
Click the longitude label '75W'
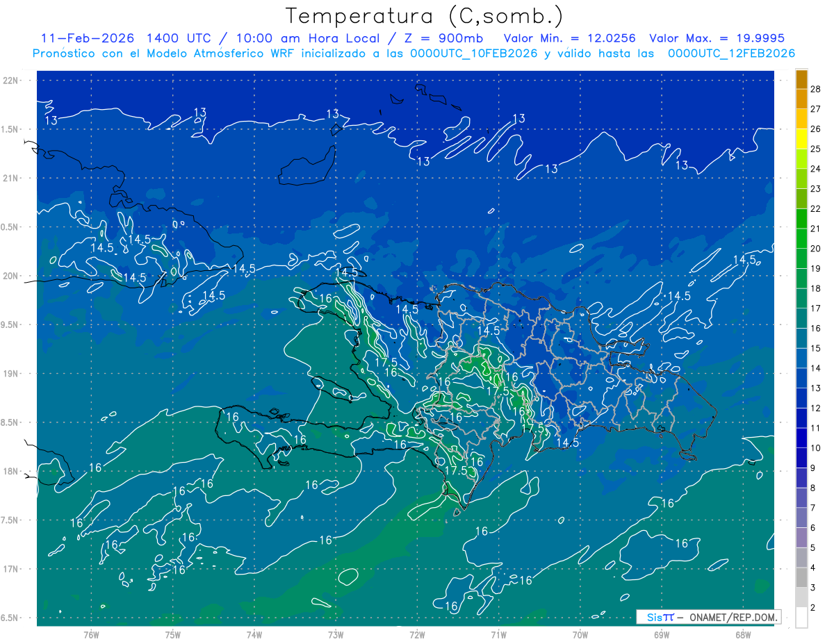[x=172, y=635]
